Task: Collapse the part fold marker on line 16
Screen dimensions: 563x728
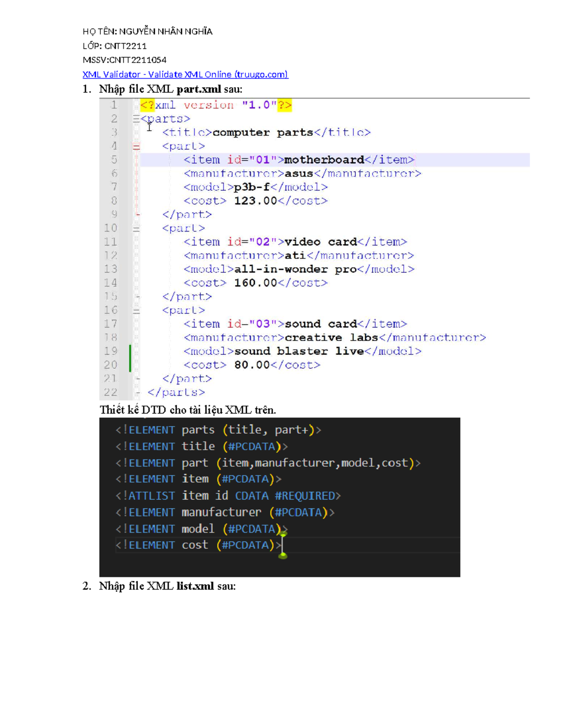Action: point(136,311)
